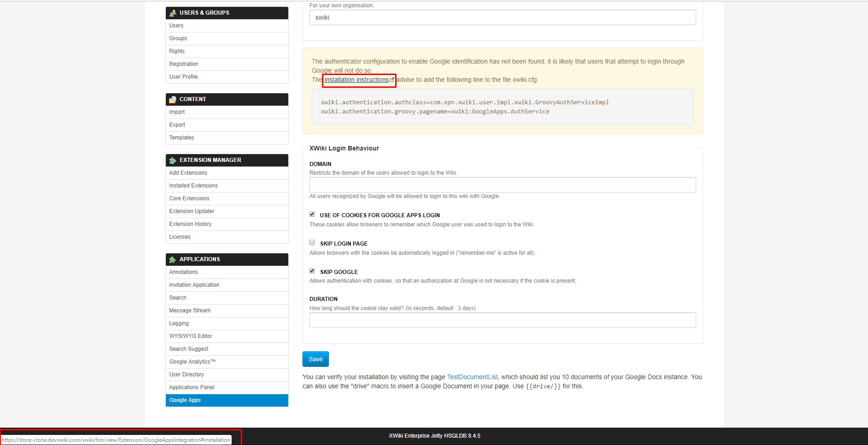Viewport: 868px width, 445px height.
Task: Open Users in the sidebar
Action: [227, 26]
